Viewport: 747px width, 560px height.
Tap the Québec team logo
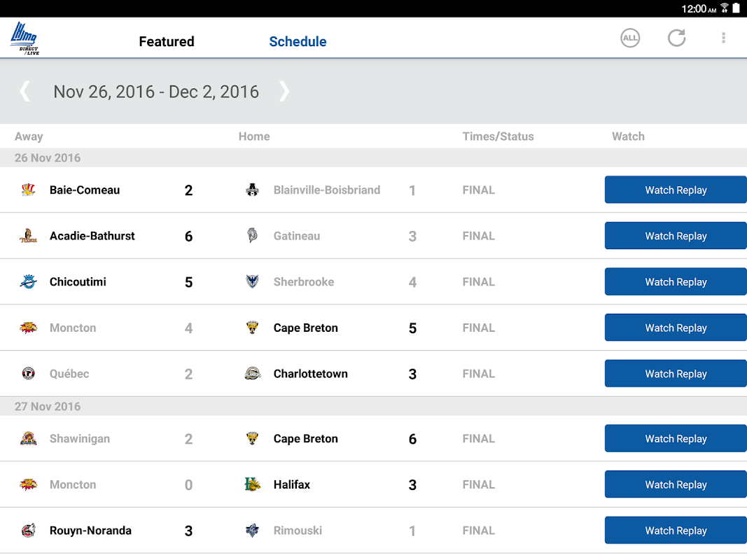28,374
